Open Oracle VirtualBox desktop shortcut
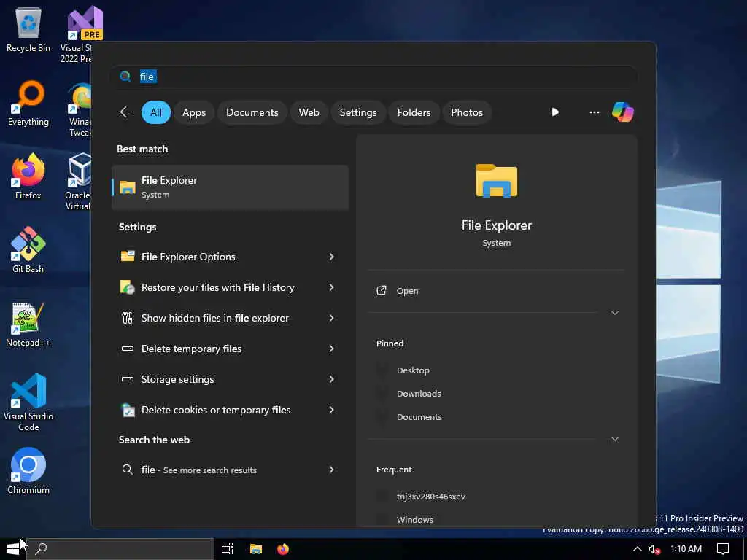This screenshot has height=560, width=747. tap(78, 181)
